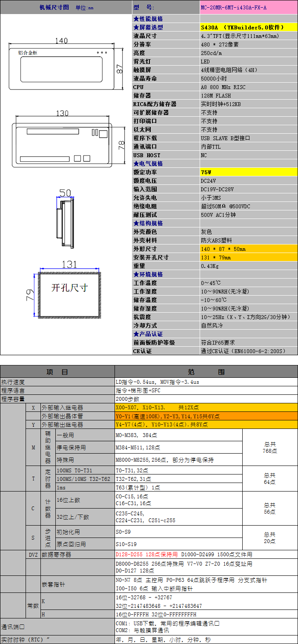The height and width of the screenshot is (644, 298).
Task: Click the three indicator dots on front panel drawing
Action: pyautogui.click(x=103, y=52)
